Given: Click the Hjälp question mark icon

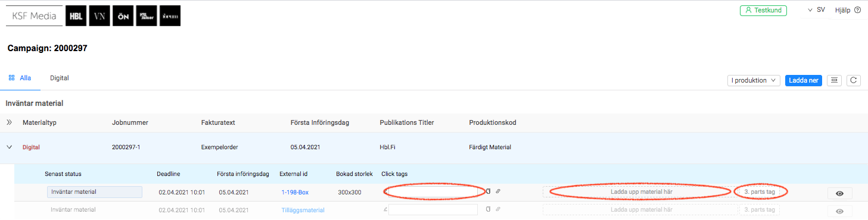Looking at the screenshot, I should click(x=858, y=10).
